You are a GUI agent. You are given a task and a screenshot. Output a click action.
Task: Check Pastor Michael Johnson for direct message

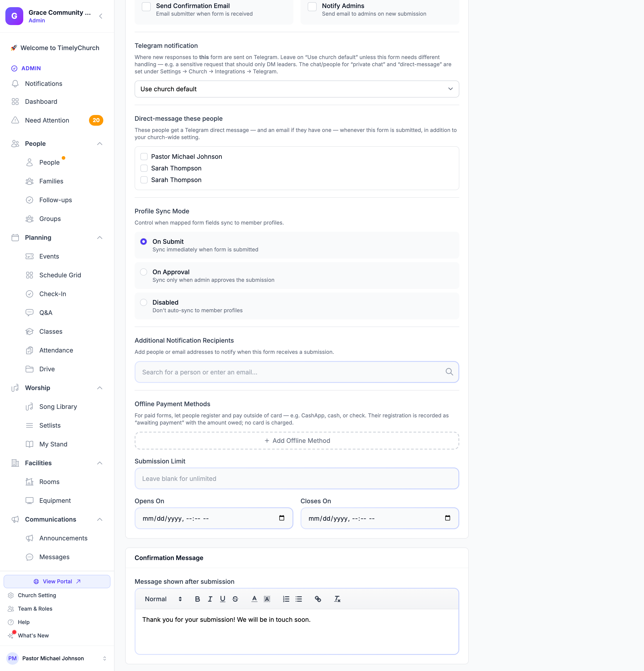click(144, 156)
